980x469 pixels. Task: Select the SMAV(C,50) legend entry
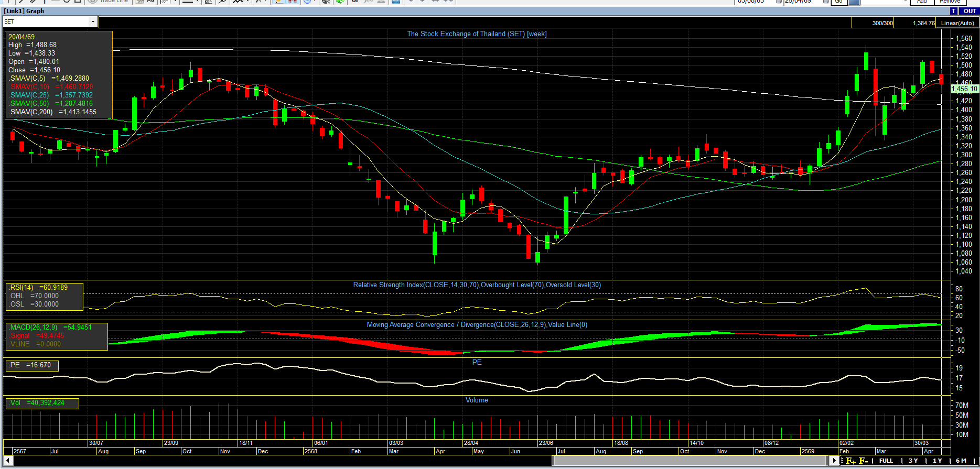pyautogui.click(x=51, y=104)
